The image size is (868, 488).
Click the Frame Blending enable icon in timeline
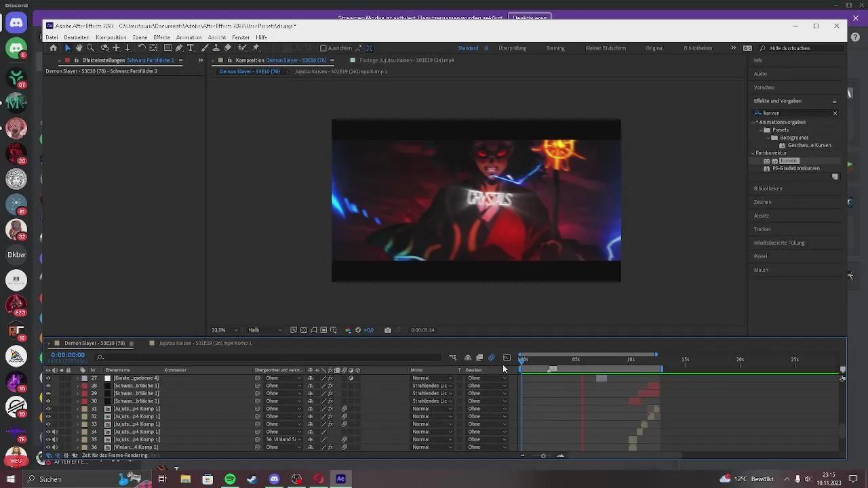click(x=479, y=357)
